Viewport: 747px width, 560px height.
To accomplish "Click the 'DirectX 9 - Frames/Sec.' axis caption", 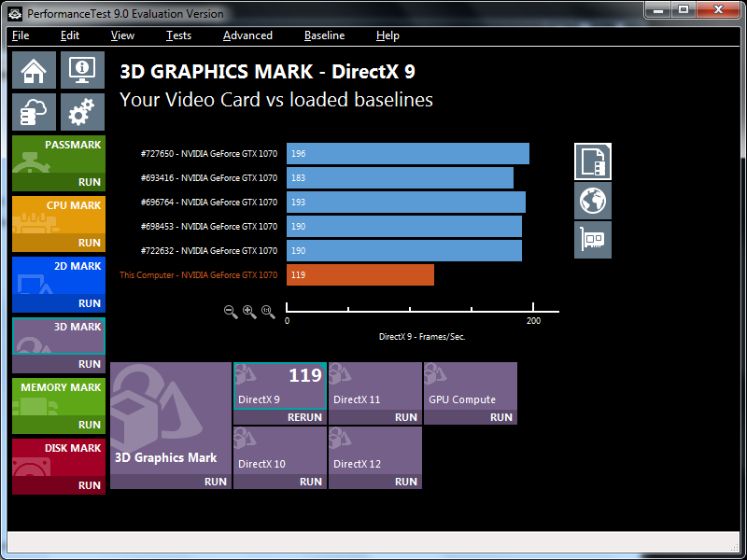I will point(422,337).
